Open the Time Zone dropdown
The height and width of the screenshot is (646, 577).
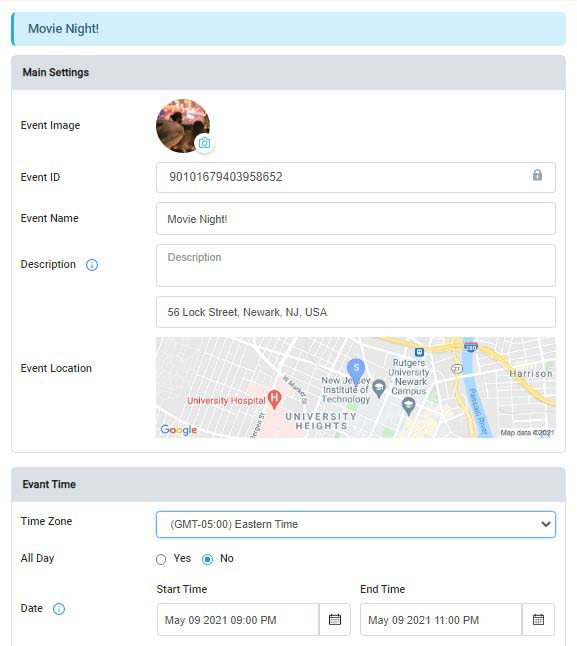pyautogui.click(x=356, y=524)
